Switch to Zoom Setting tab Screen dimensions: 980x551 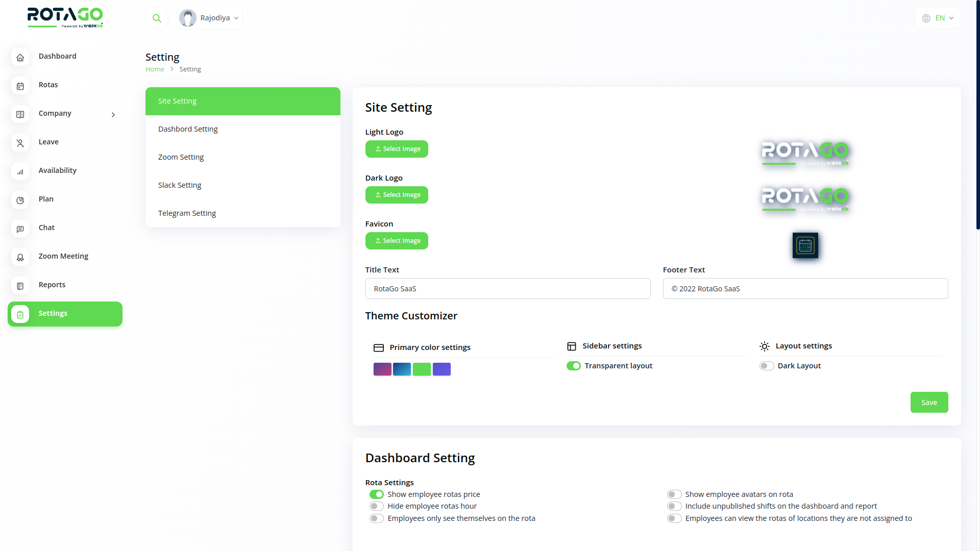181,157
